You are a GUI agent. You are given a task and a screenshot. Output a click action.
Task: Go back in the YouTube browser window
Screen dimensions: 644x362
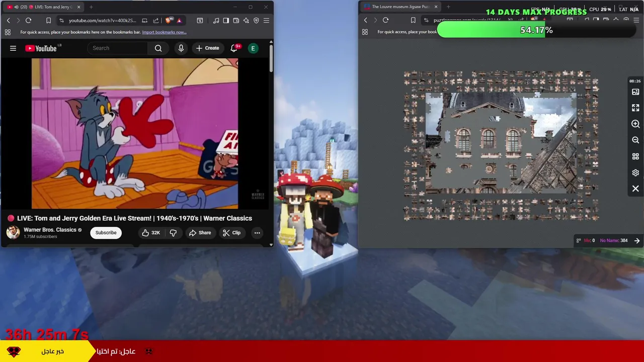pyautogui.click(x=8, y=20)
